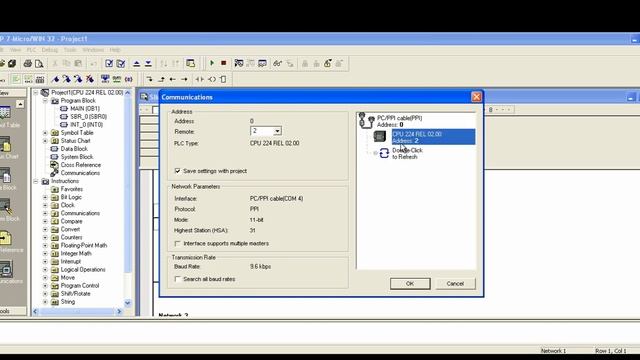Enable Search all baud rates checkbox
640x360 pixels.
177,279
